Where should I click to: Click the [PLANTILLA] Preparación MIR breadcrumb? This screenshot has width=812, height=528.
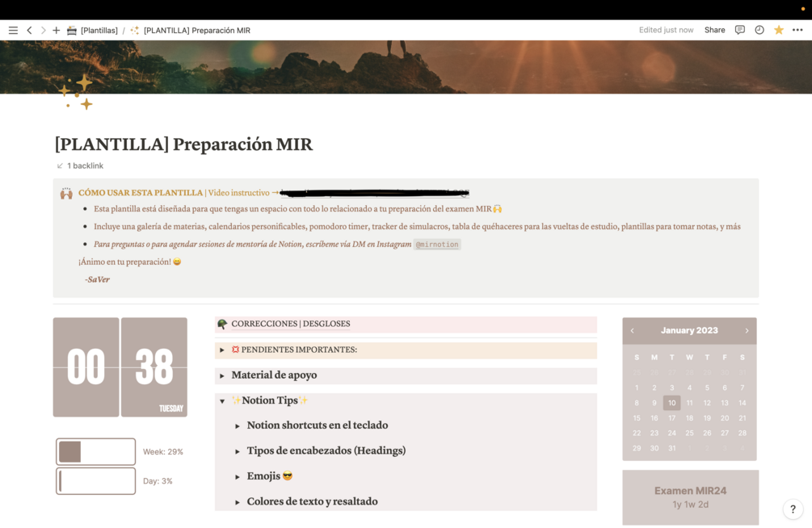(197, 31)
